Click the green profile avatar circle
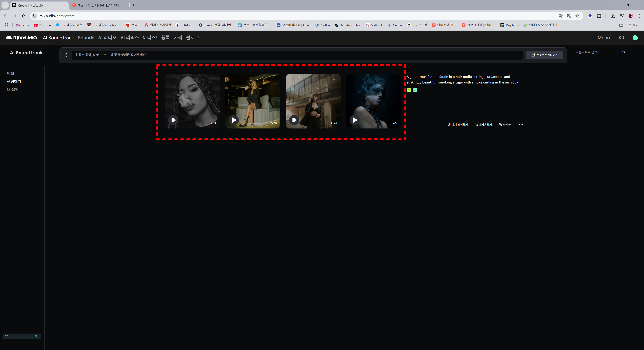 pos(635,38)
